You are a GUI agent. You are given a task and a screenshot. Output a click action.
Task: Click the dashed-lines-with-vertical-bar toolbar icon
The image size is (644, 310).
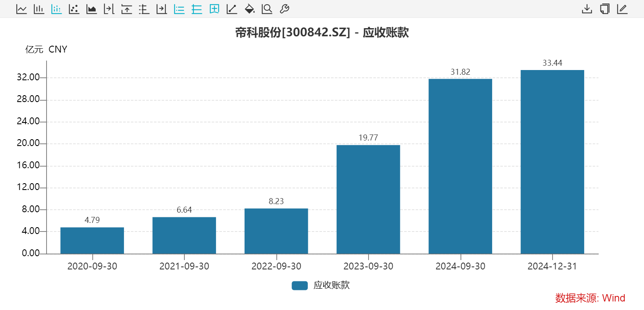144,9
